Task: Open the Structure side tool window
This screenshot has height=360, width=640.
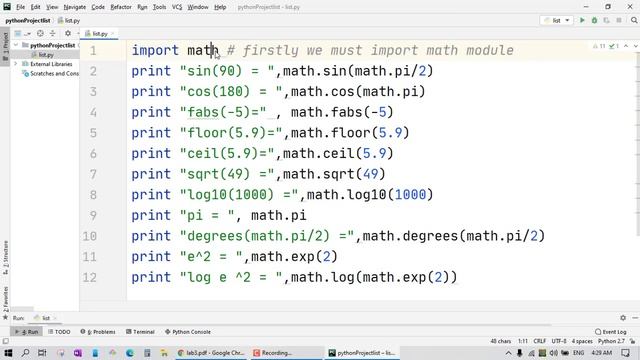Action: [5, 257]
